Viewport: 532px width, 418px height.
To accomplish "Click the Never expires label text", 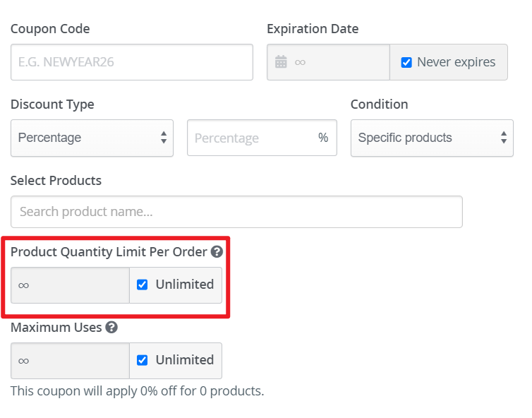I will (x=456, y=62).
